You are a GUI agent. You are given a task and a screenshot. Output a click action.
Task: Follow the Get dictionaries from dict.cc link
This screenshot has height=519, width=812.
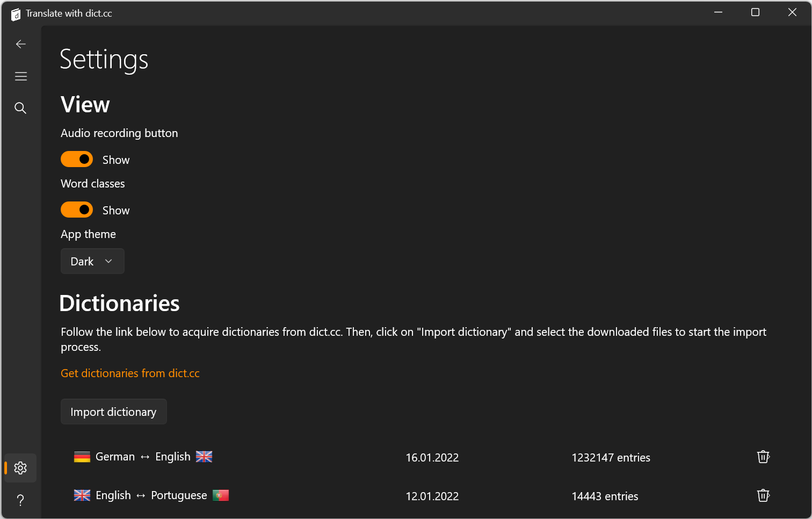click(x=130, y=373)
